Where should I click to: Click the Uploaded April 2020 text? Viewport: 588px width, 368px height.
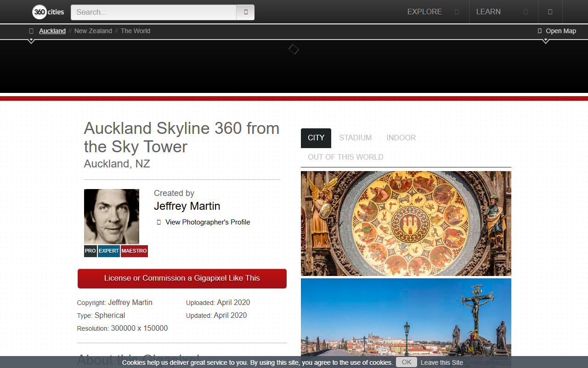[x=218, y=303]
